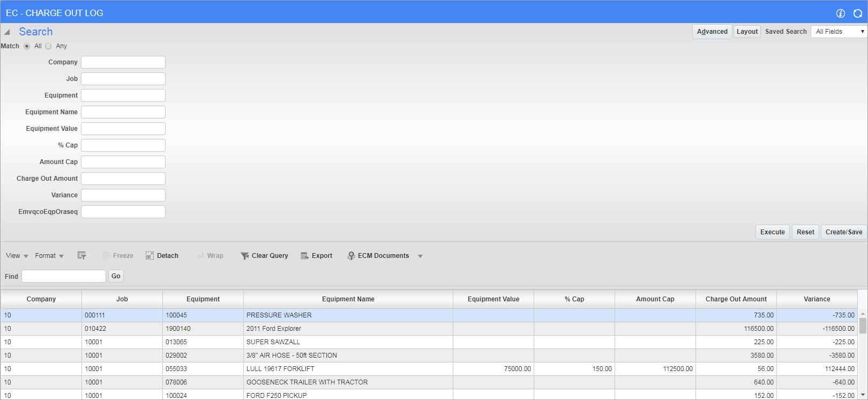Click the Execute button
The image size is (868, 400).
tap(772, 232)
